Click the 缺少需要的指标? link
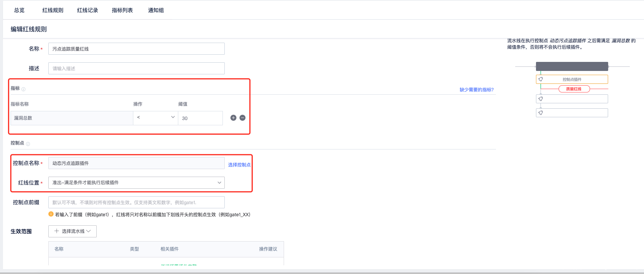The width and height of the screenshot is (644, 274). coord(476,90)
